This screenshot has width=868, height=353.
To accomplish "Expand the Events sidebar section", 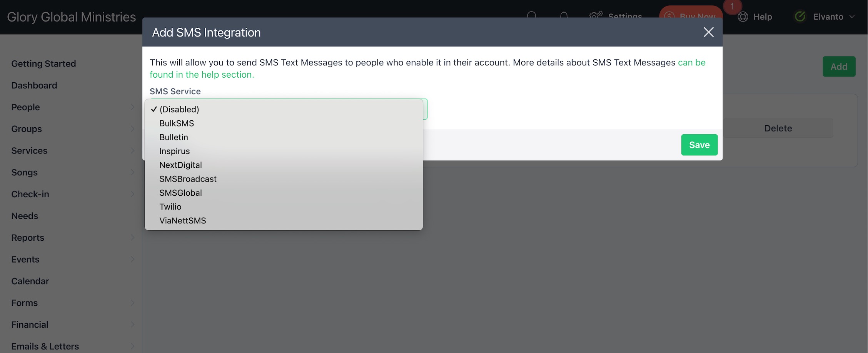I will pos(72,260).
